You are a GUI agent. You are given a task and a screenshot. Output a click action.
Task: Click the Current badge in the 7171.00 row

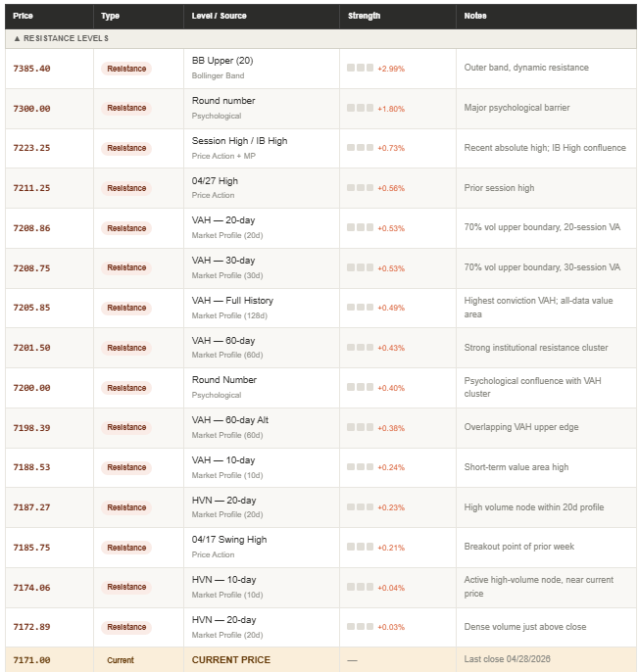pyautogui.click(x=121, y=660)
